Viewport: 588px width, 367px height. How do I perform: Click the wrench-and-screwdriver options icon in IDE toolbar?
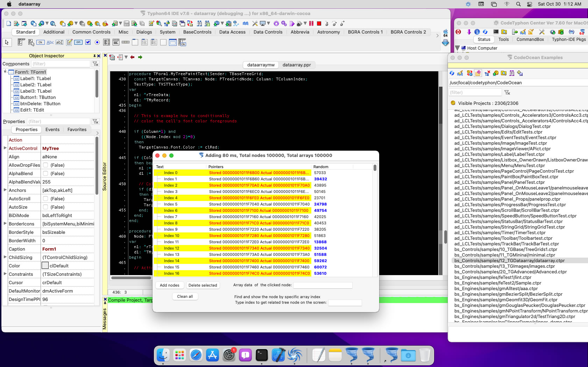click(x=255, y=23)
